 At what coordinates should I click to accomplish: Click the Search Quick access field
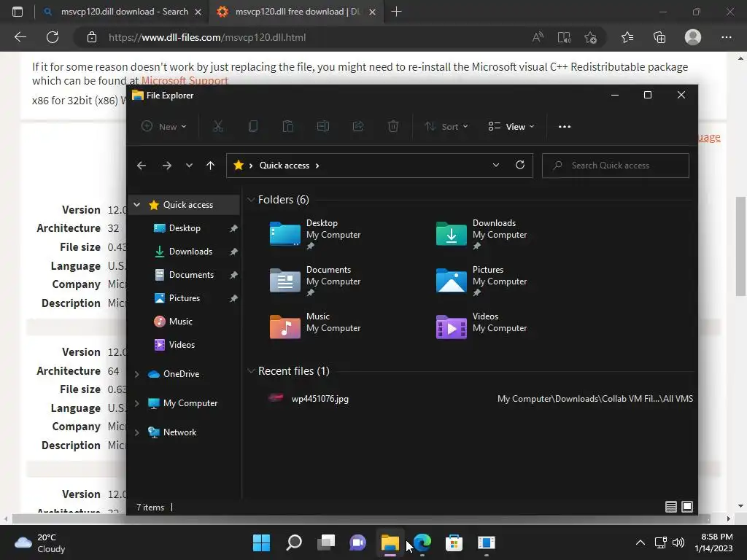point(616,166)
